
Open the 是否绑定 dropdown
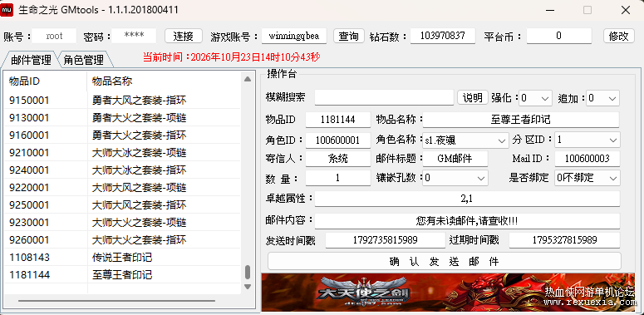[587, 178]
